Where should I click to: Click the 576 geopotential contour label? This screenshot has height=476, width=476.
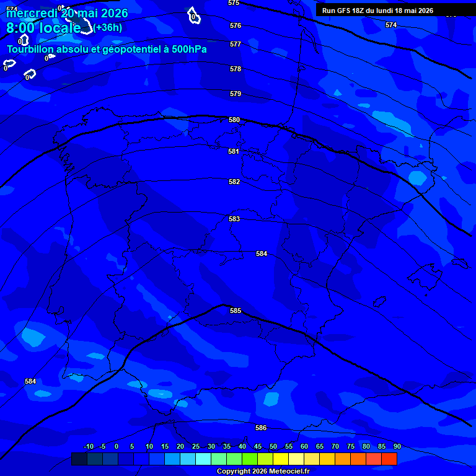pyautogui.click(x=236, y=25)
